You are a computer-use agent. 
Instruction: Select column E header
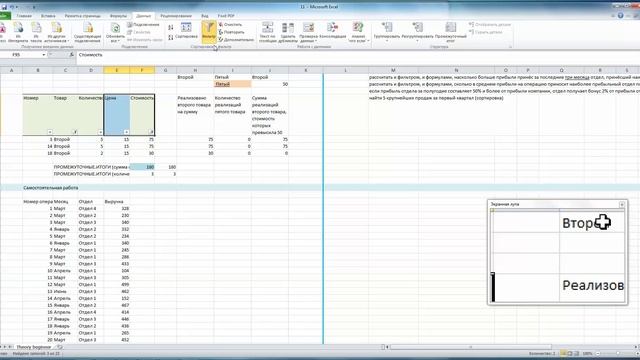pos(116,70)
